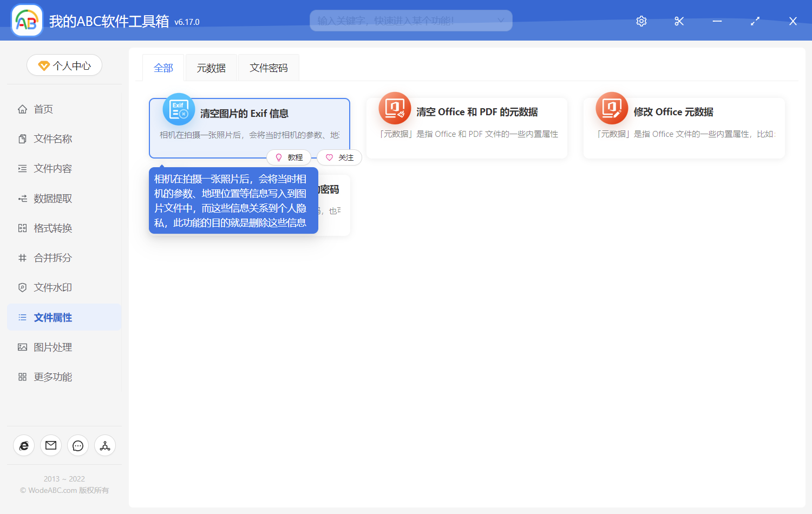Switch to the 文件密码 tab
Image resolution: width=812 pixels, height=514 pixels.
[x=269, y=67]
